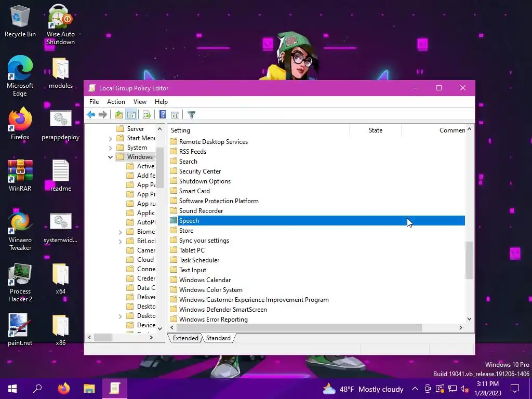Select systemwid... file on desktop

pyautogui.click(x=60, y=228)
